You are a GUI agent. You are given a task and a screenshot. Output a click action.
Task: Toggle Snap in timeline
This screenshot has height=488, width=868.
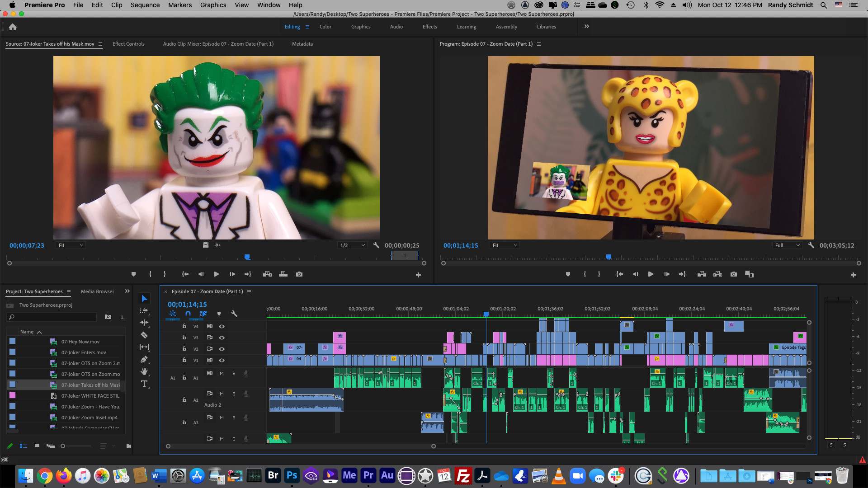(x=188, y=314)
